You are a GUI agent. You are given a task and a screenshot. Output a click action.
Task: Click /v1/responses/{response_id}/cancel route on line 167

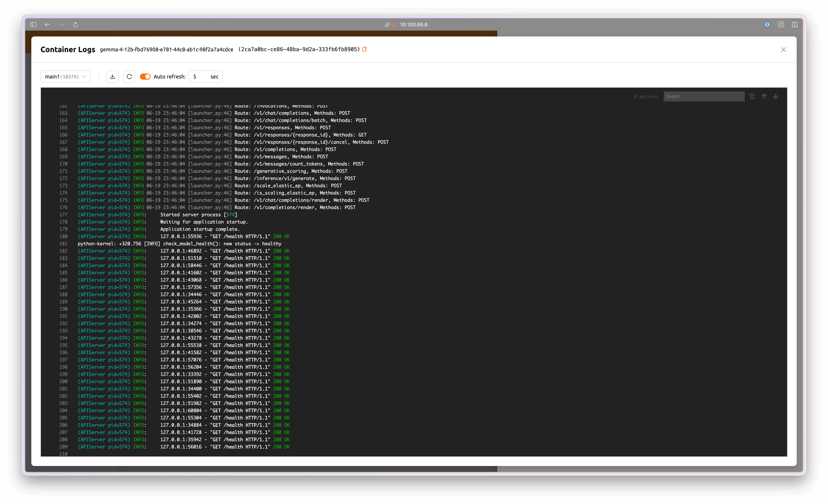300,142
